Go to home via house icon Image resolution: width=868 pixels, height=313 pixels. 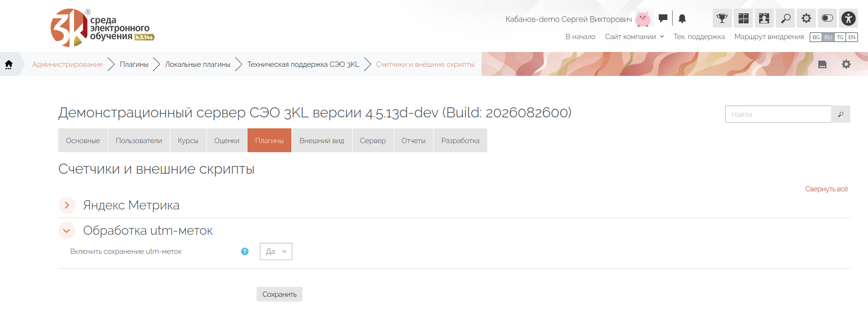click(x=9, y=64)
